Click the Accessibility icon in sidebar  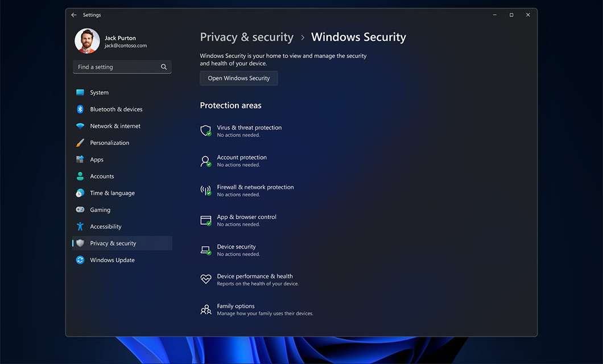point(80,226)
